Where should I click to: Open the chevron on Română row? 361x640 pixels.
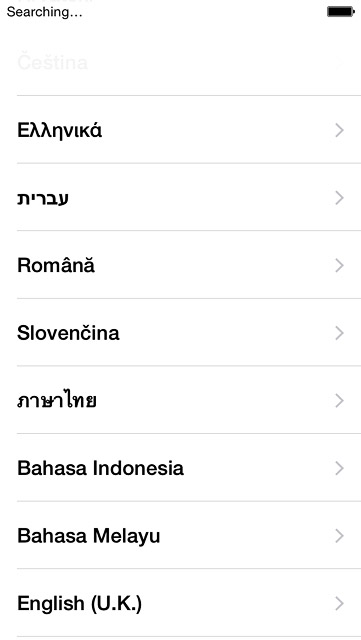pos(339,265)
